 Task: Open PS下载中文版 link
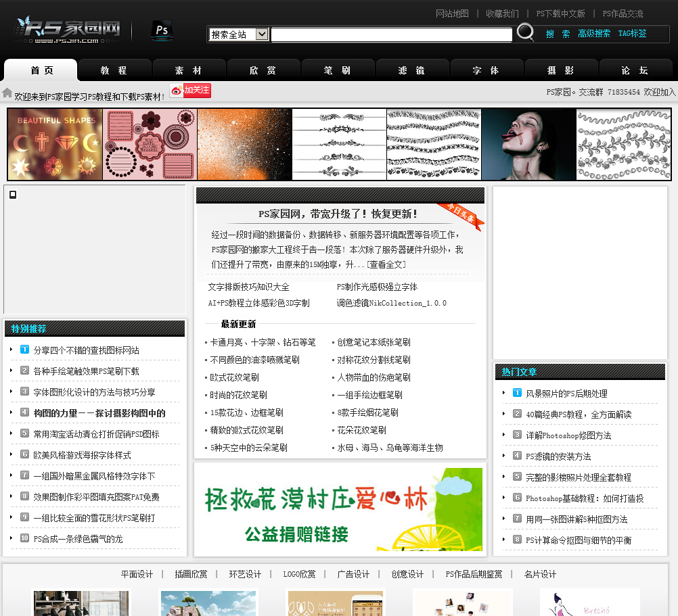pos(560,14)
